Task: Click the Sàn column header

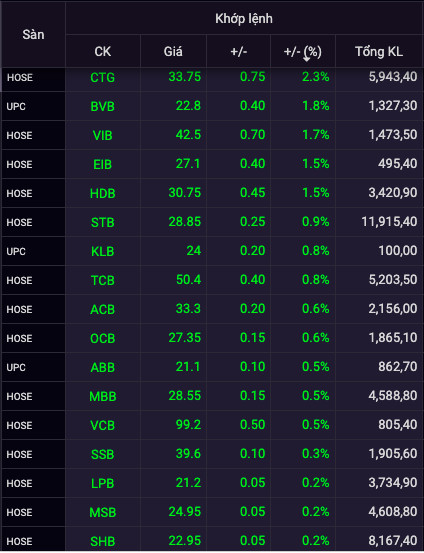Action: (33, 35)
